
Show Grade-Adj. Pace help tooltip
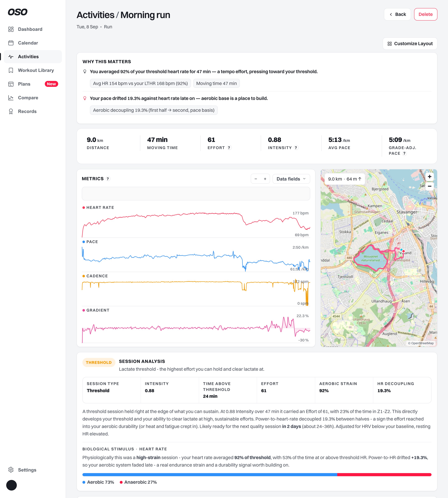click(x=404, y=153)
